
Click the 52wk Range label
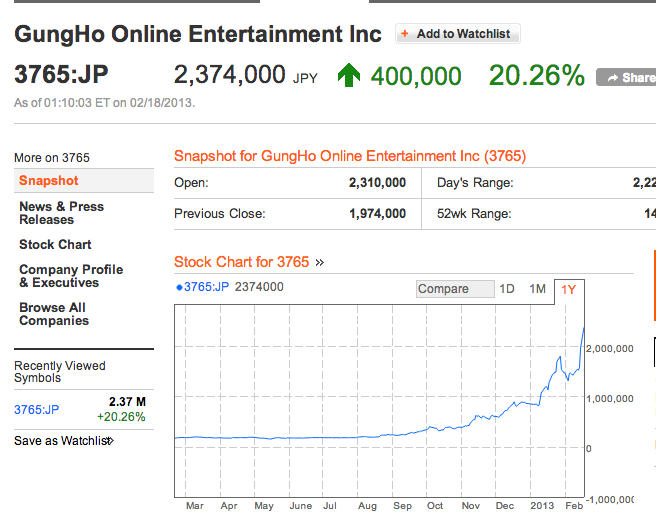[x=474, y=214]
